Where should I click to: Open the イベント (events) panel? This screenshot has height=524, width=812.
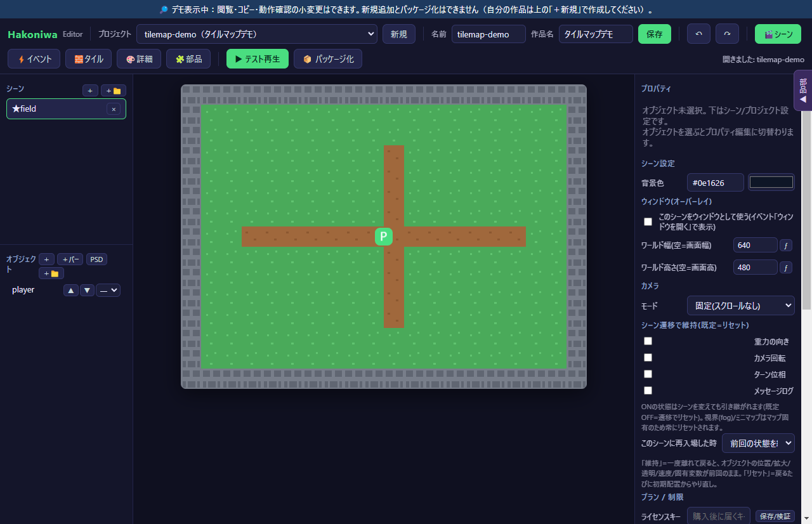tap(34, 59)
